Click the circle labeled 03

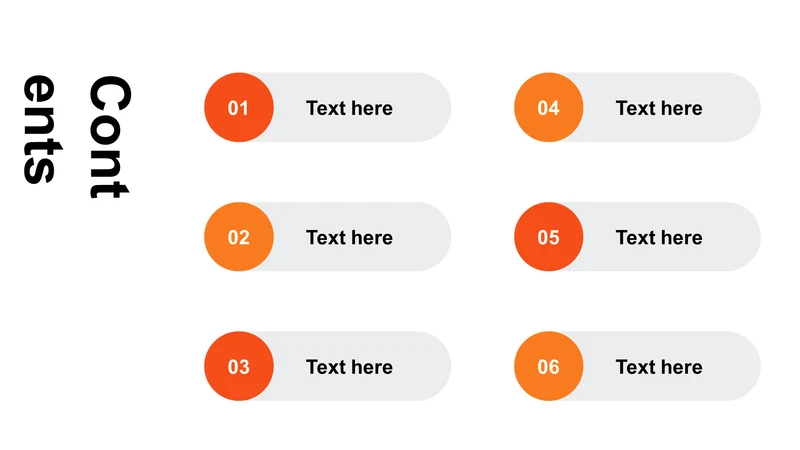click(x=238, y=367)
